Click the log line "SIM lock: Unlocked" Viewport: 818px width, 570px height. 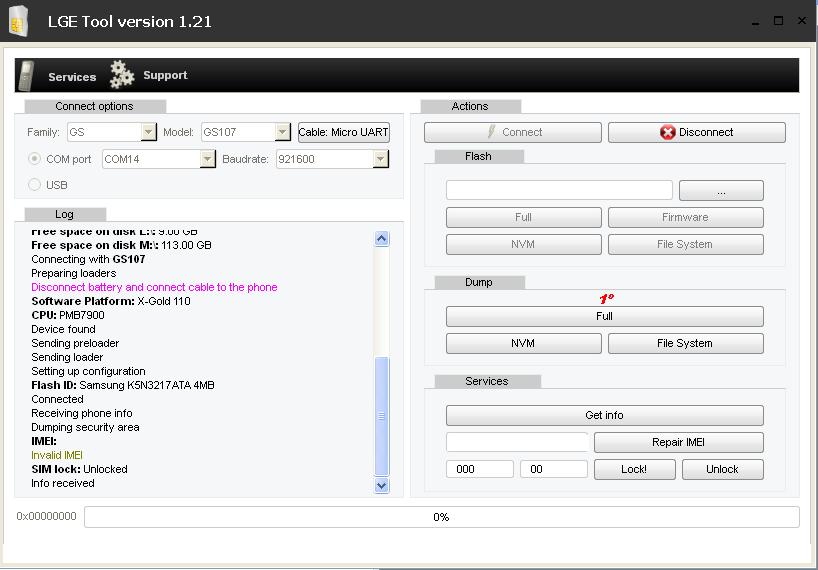[x=79, y=469]
